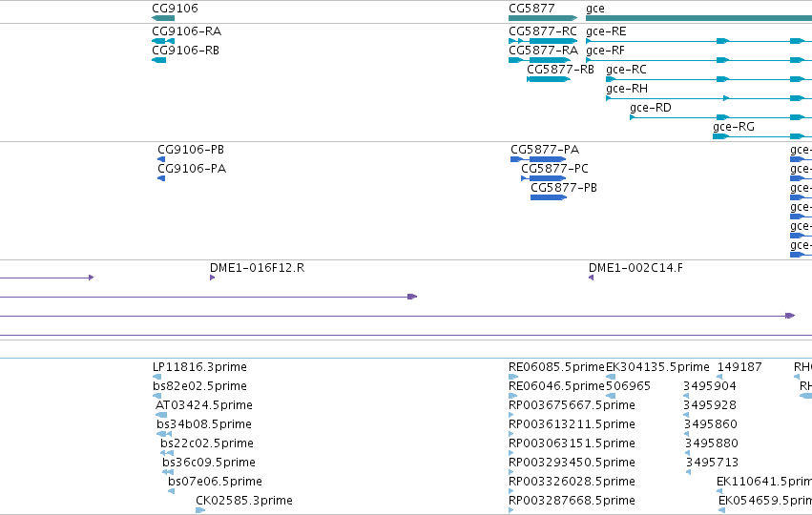Select RP003675667.5prime label
This screenshot has width=812, height=515.
(572, 405)
